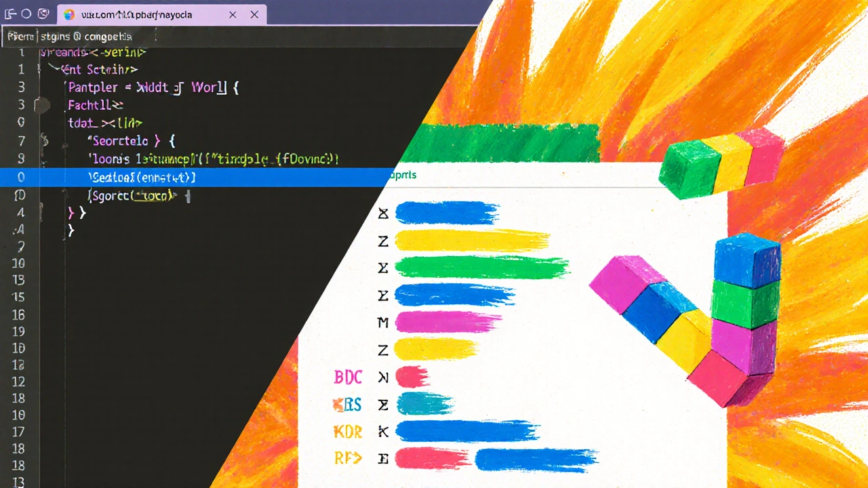The image size is (868, 488).
Task: Collapse the fold arrow before 'ént Sctrihr'
Action: tap(53, 69)
